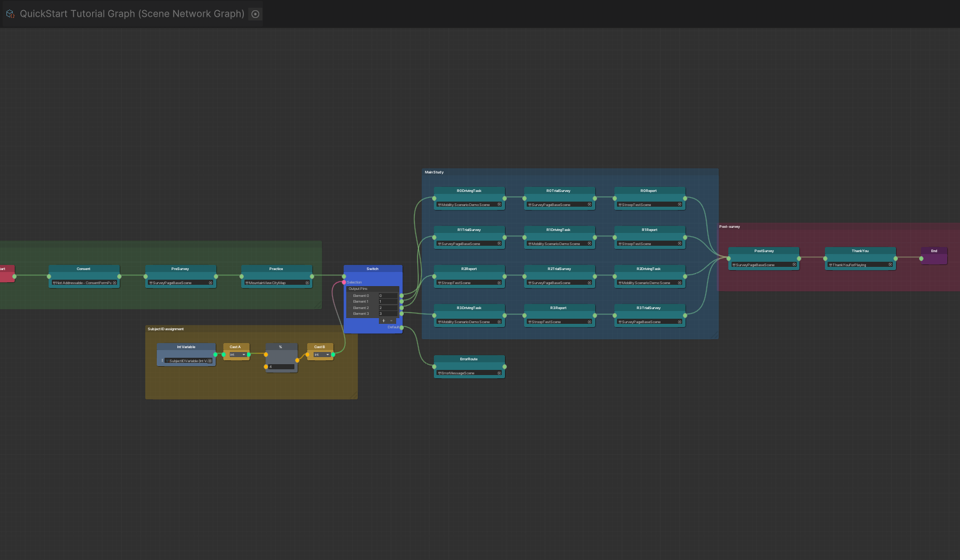Click the pink Selection input port on Switch
This screenshot has width=960, height=560.
[344, 282]
